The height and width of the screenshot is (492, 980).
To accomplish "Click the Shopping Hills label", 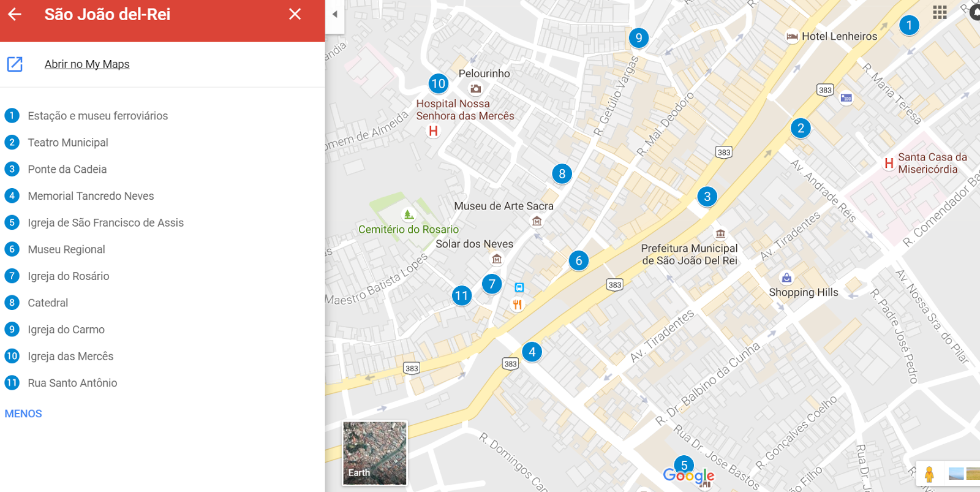I will click(804, 292).
